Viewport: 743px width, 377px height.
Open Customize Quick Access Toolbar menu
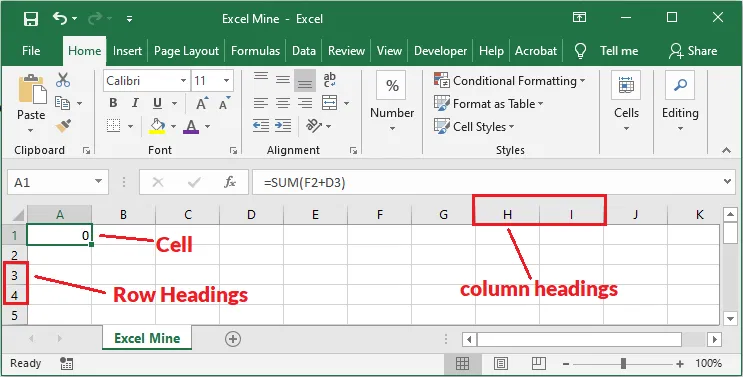click(129, 19)
